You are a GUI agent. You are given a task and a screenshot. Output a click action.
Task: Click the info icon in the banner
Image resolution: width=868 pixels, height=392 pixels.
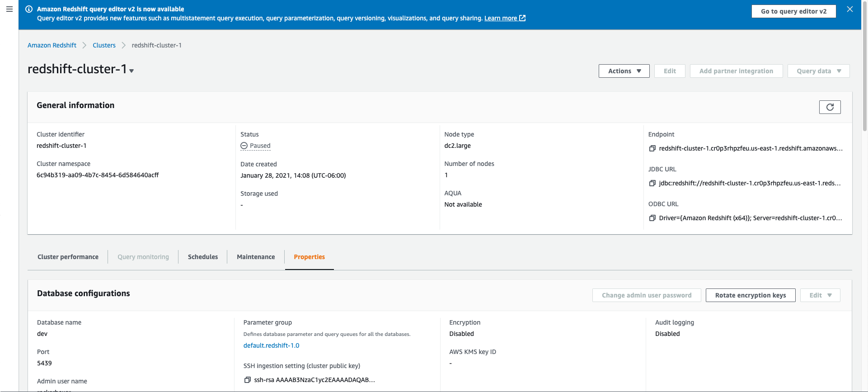tap(29, 9)
